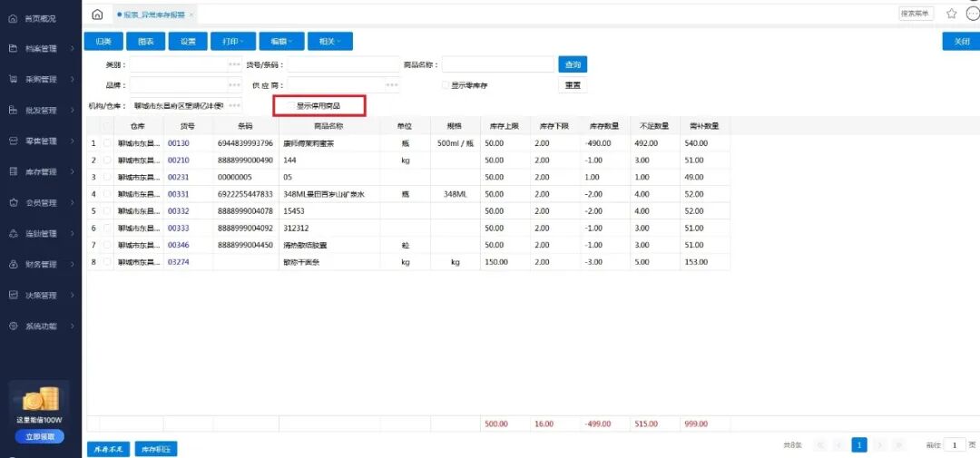The width and height of the screenshot is (980, 458).
Task: Open item link 00331 in the table
Action: 178,194
